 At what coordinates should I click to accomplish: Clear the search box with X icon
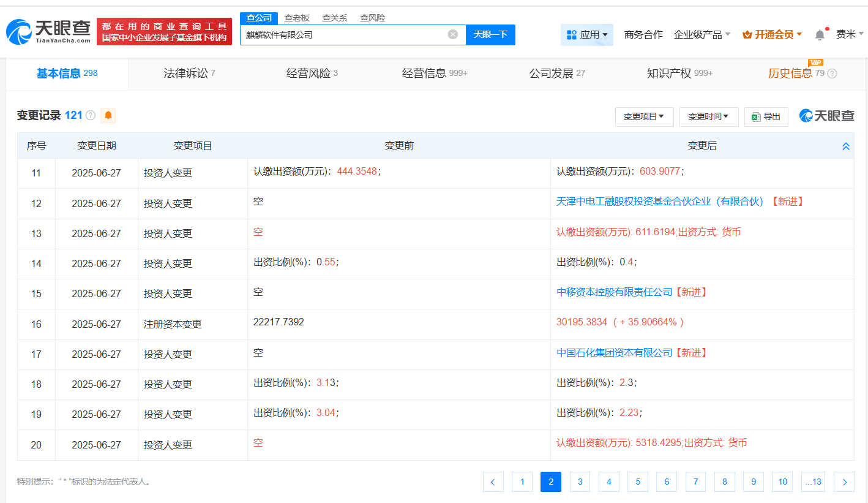coord(453,34)
